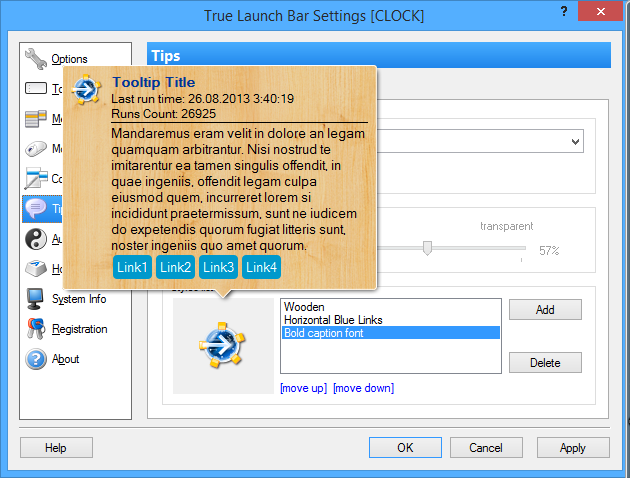630x478 pixels.
Task: Click the toolbar rectangle icon in sidebar
Action: [36, 88]
